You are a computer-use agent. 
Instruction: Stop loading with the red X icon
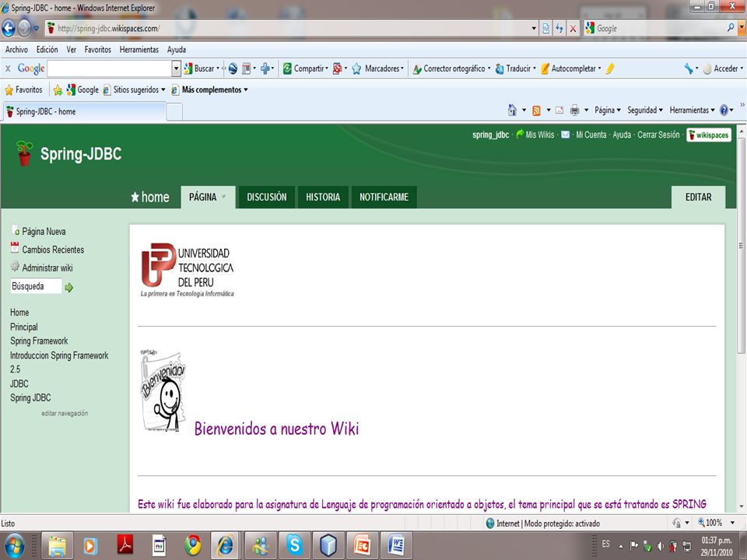(x=573, y=29)
